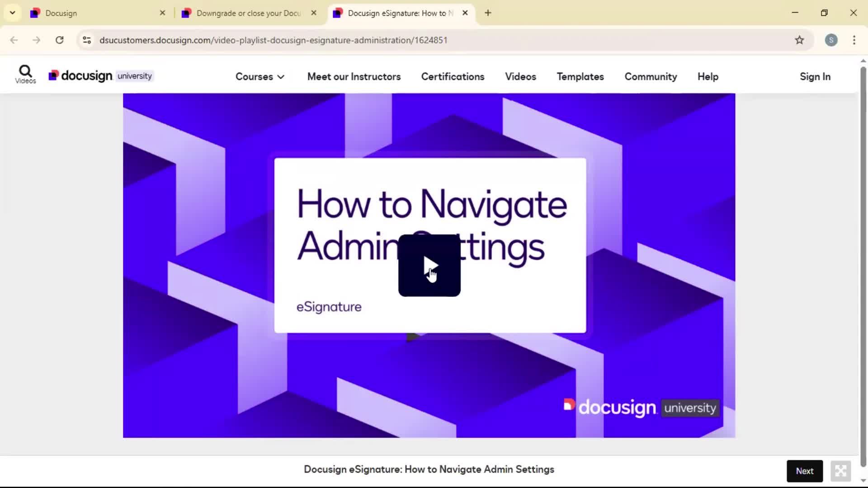Bookmark this page with the star icon
868x488 pixels.
click(x=799, y=40)
